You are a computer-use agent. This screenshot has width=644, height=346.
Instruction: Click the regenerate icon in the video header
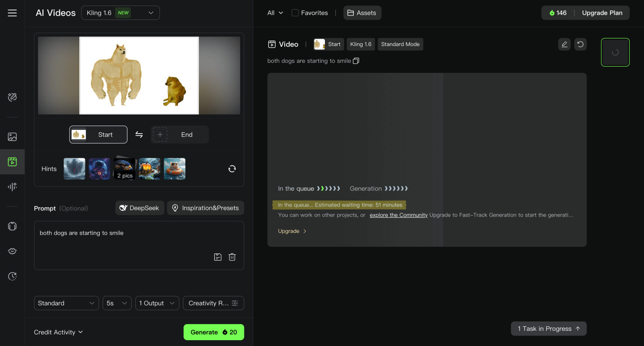click(x=580, y=44)
